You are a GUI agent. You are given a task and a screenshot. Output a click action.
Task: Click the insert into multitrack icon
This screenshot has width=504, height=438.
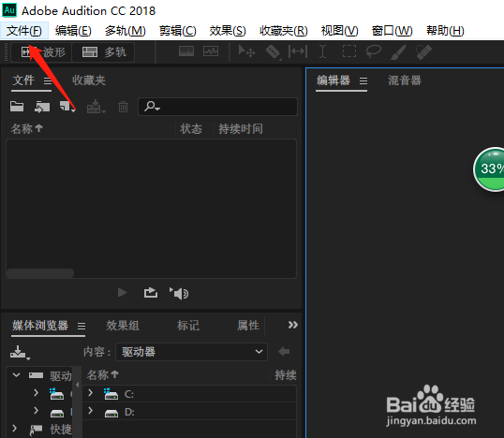pos(96,107)
